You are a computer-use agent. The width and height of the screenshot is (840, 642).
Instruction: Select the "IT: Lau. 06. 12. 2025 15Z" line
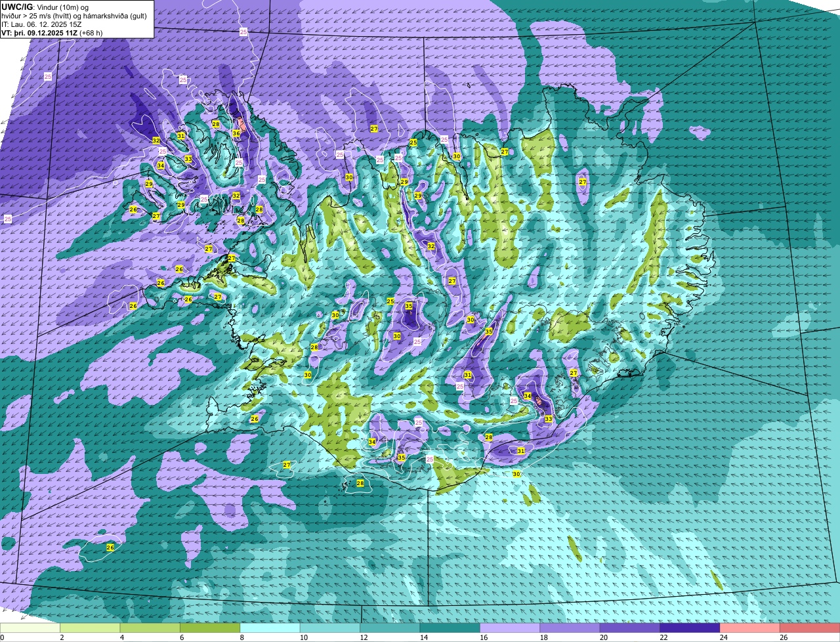click(x=42, y=24)
